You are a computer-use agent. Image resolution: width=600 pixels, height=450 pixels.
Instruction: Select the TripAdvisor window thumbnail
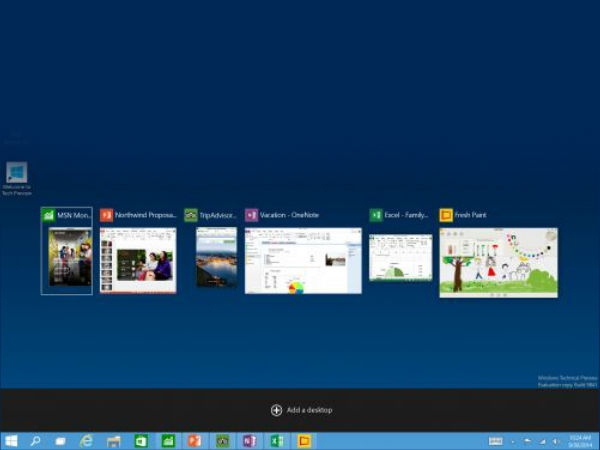[217, 257]
